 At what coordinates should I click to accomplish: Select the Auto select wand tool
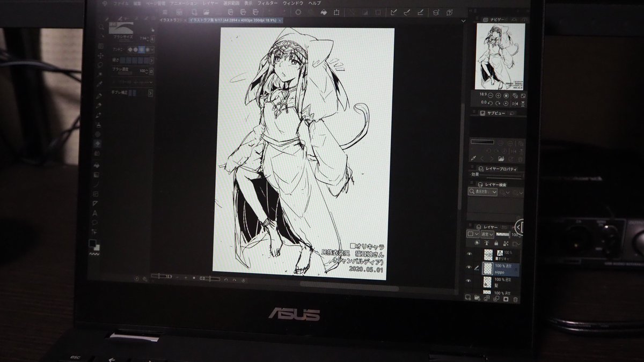click(99, 74)
